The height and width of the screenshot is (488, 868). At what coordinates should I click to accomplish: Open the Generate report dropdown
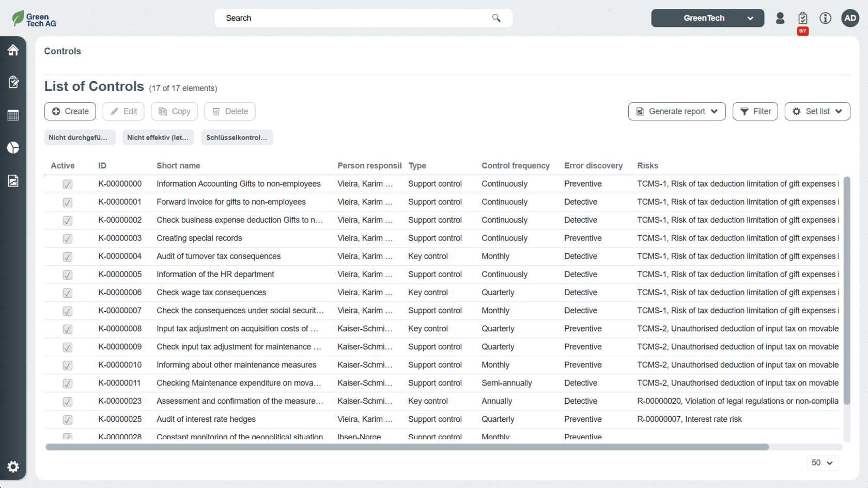pos(677,112)
